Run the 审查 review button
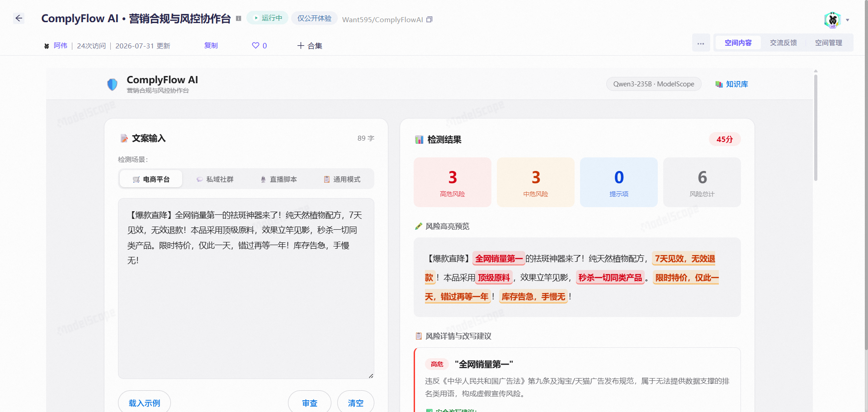Image resolution: width=868 pixels, height=412 pixels. click(x=310, y=403)
